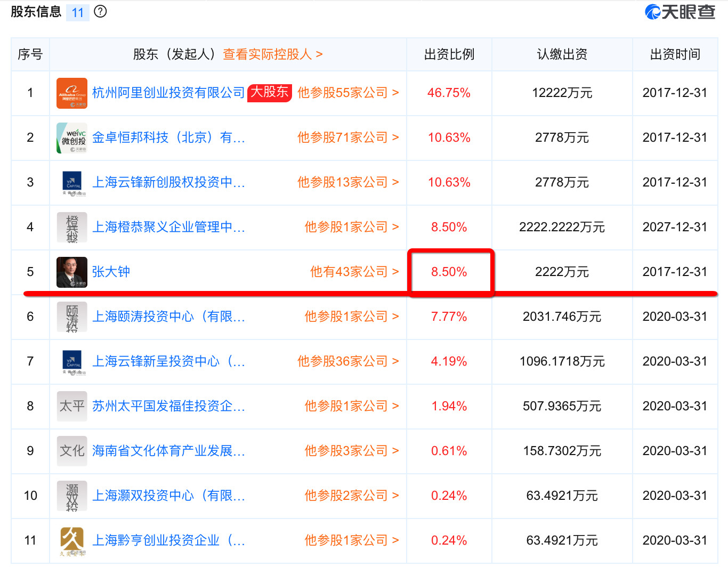Open 张大钟 person link

click(111, 272)
